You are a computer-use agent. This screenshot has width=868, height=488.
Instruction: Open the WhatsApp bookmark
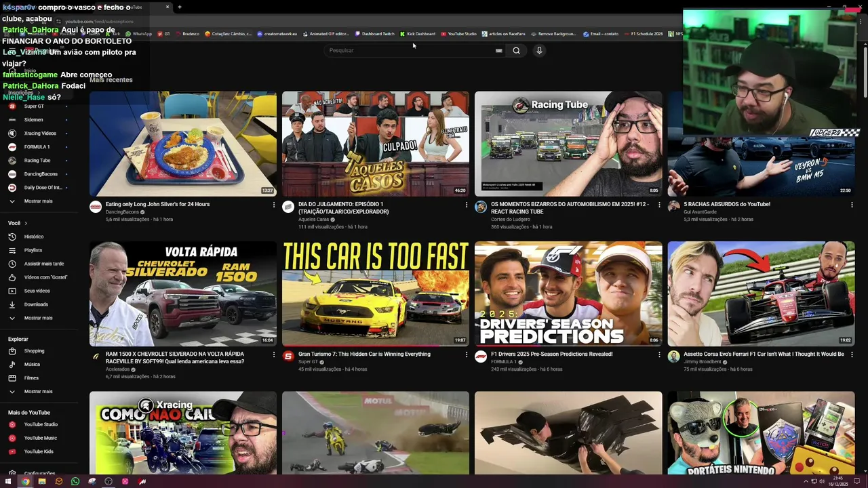click(x=138, y=34)
